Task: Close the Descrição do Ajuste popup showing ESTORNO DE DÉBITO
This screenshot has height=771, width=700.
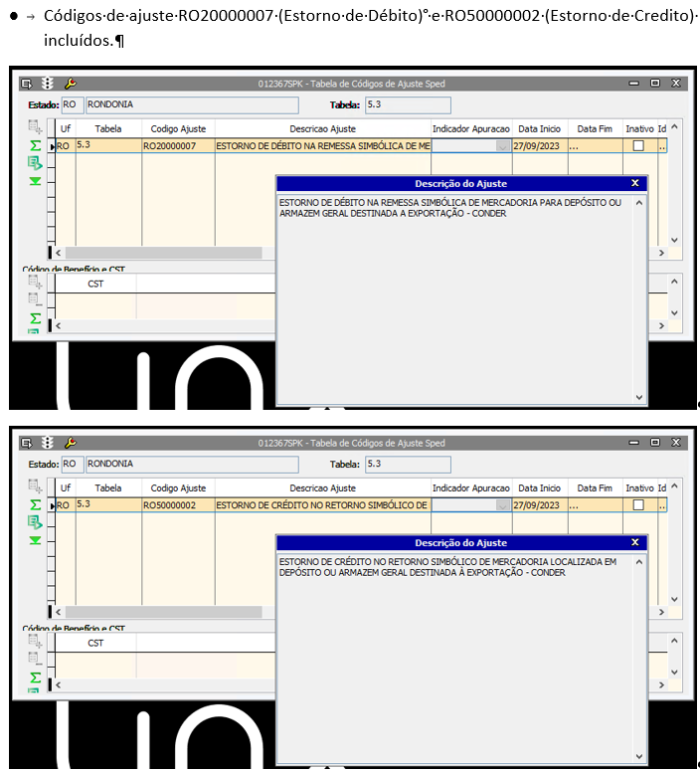Action: point(635,183)
